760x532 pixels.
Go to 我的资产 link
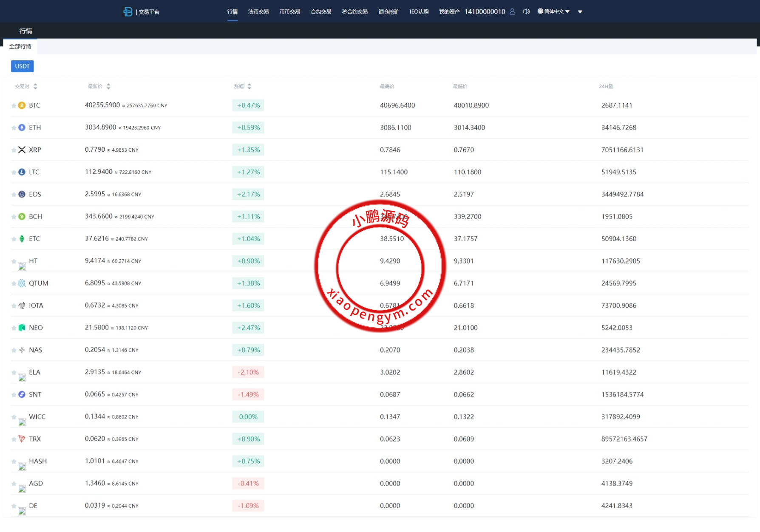tap(449, 11)
